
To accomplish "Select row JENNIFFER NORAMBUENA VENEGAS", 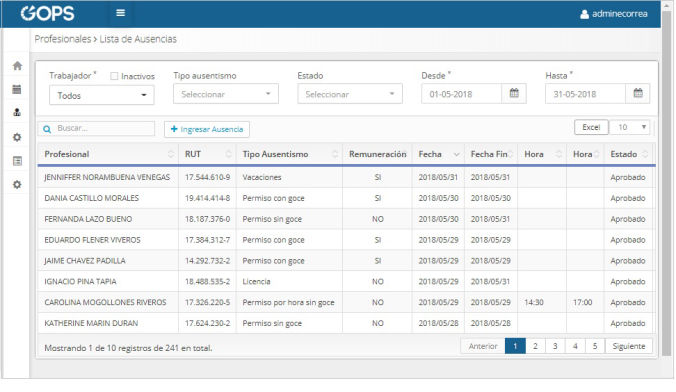I will coord(347,177).
